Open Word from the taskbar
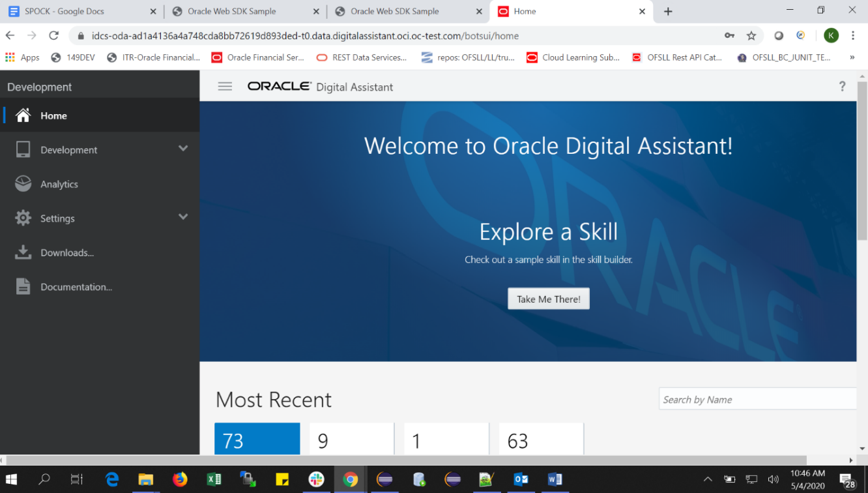Viewport: 868px width, 493px height. pos(555,479)
